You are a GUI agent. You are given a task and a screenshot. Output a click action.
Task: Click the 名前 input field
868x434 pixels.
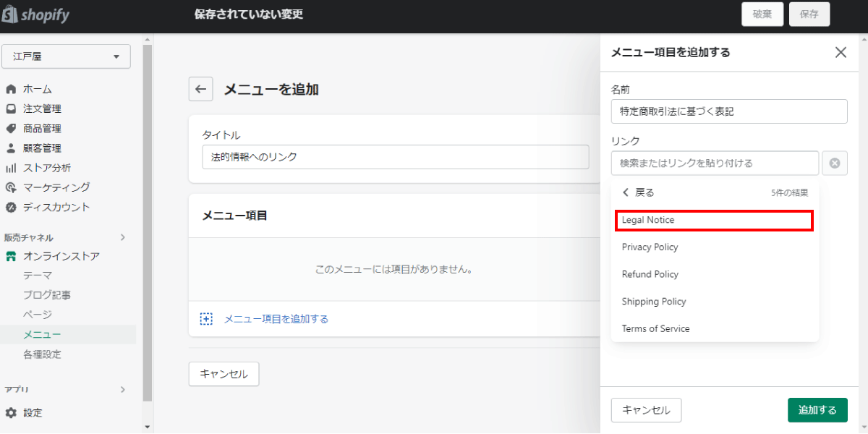tap(729, 111)
